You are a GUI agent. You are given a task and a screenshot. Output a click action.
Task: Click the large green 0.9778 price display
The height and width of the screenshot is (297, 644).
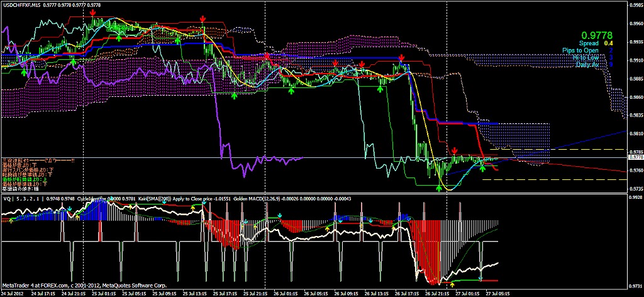tap(596, 35)
